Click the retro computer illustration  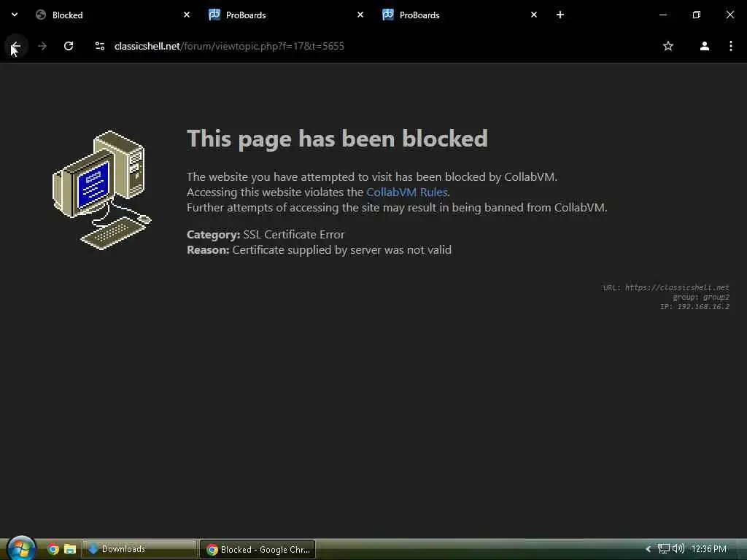101,190
